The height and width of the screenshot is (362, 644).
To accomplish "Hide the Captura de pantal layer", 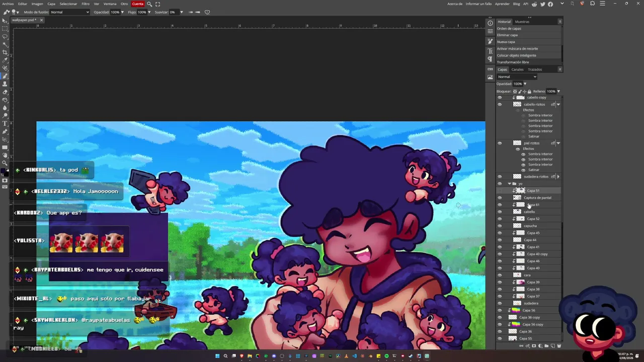I will [x=500, y=198].
